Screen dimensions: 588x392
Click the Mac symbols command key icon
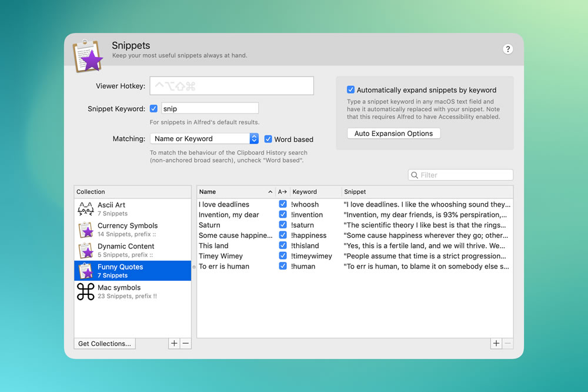tap(85, 291)
